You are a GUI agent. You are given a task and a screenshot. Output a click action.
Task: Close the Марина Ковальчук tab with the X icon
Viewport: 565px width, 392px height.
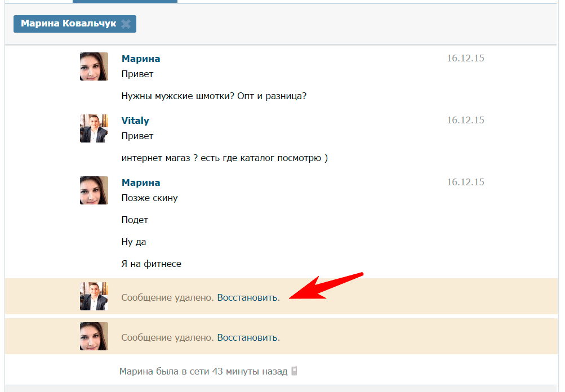pos(126,24)
